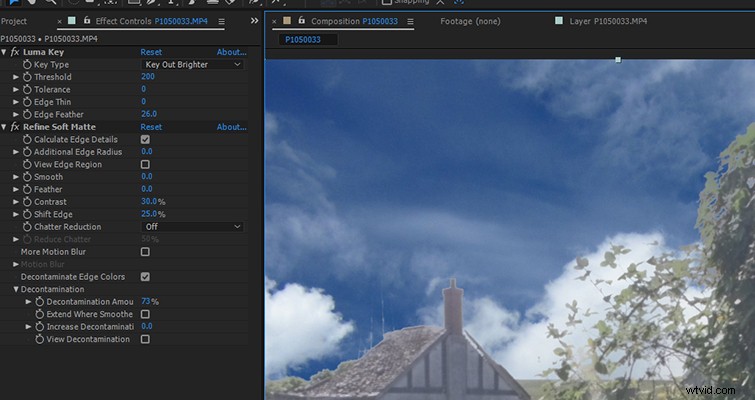Activate the Edge Feather stopwatch
The height and width of the screenshot is (400, 755).
tap(27, 115)
